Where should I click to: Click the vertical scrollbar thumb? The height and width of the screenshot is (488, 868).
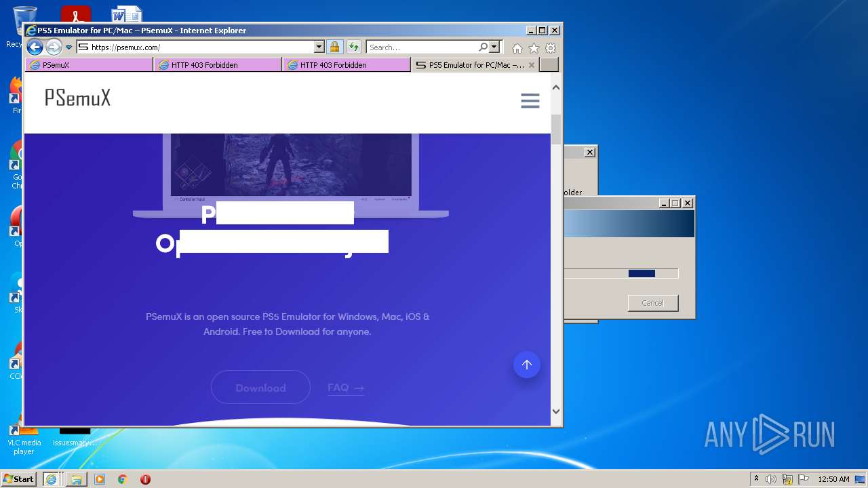click(556, 129)
